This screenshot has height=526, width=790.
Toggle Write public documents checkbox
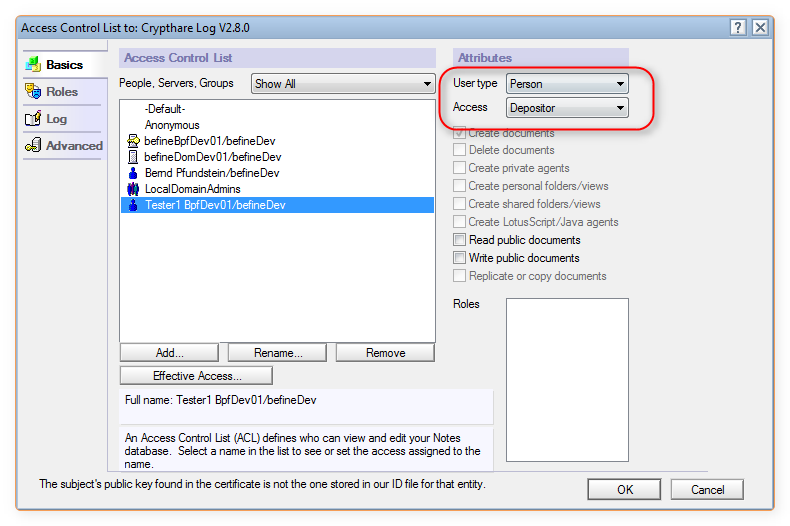(459, 258)
